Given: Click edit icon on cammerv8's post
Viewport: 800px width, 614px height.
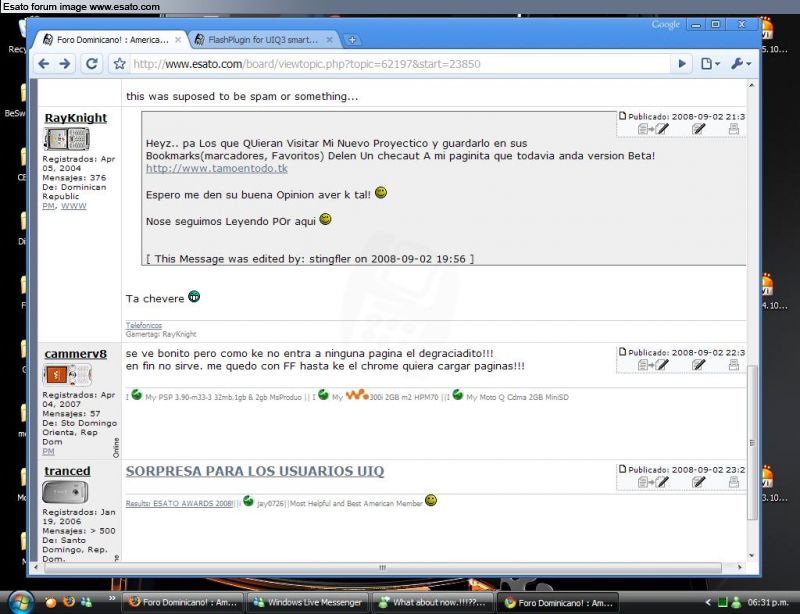Looking at the screenshot, I should point(699,365).
